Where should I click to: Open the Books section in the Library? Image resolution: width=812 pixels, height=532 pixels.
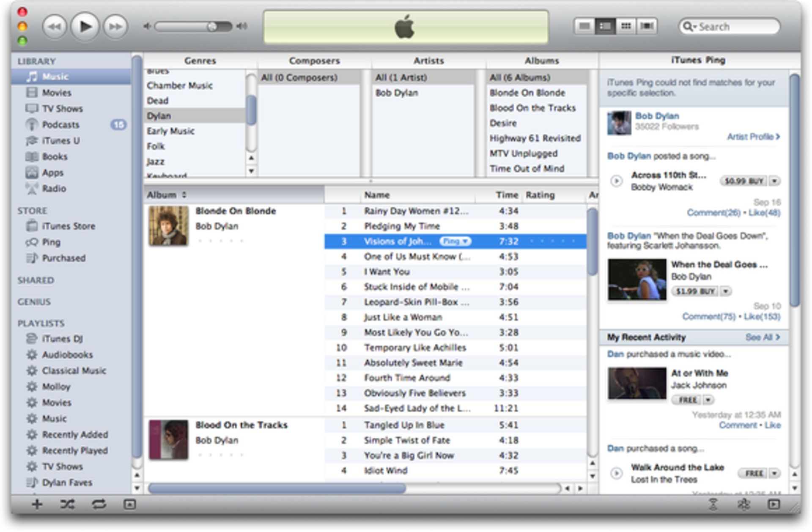point(54,156)
